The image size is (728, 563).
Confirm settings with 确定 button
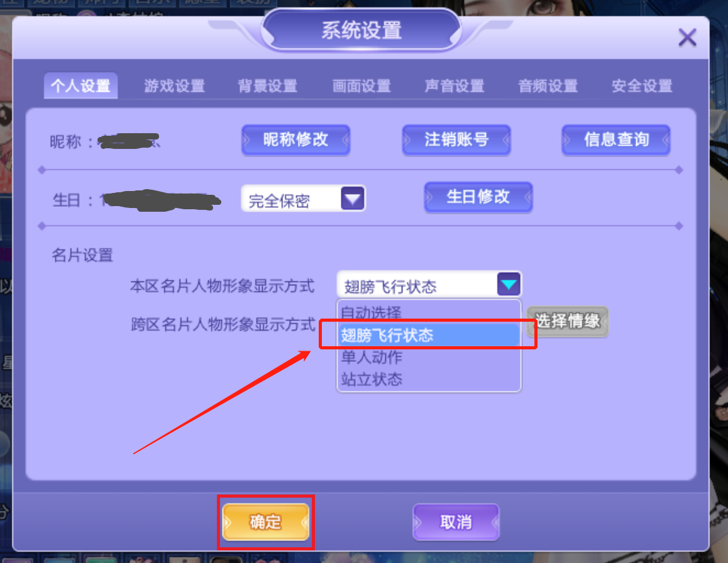265,522
